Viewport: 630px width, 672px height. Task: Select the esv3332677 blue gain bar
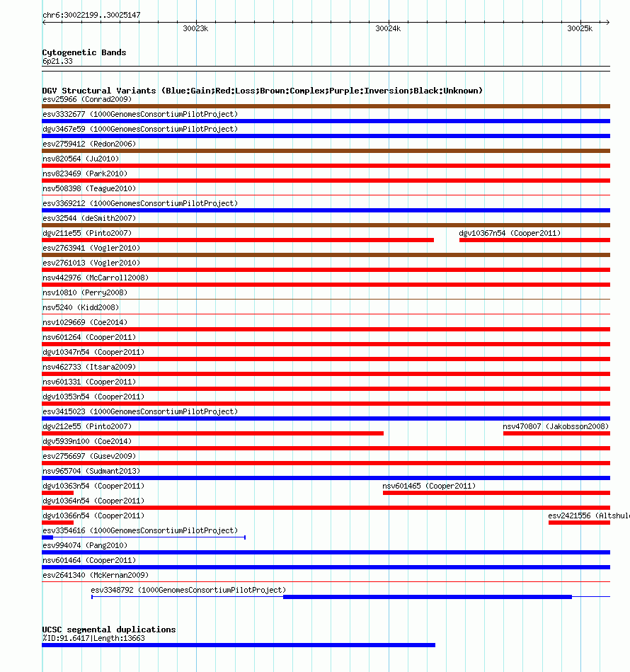pos(326,121)
